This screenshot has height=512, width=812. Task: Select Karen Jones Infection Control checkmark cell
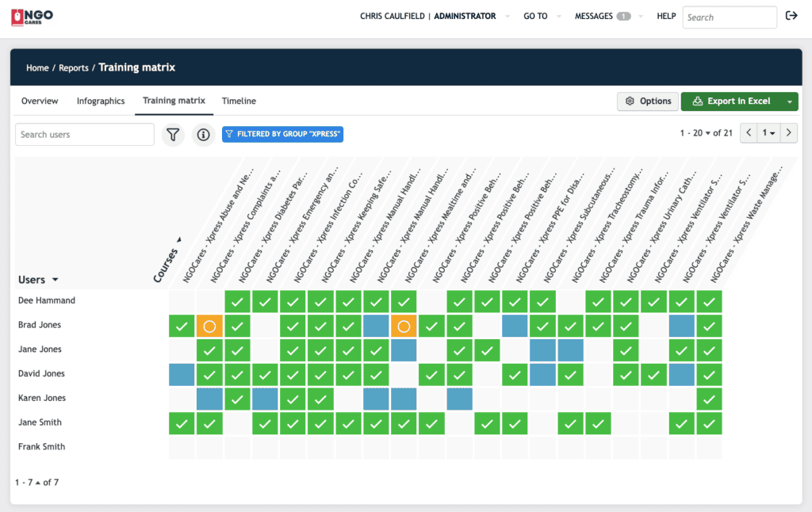[293, 399]
